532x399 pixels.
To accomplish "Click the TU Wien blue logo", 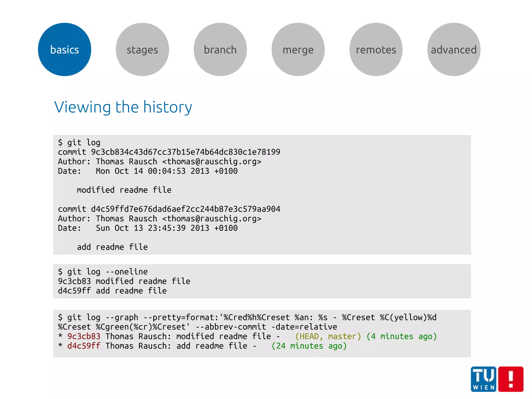I will pyautogui.click(x=483, y=379).
